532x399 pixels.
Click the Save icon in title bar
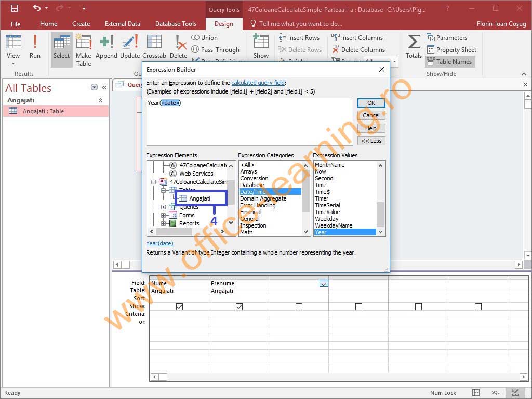14,8
